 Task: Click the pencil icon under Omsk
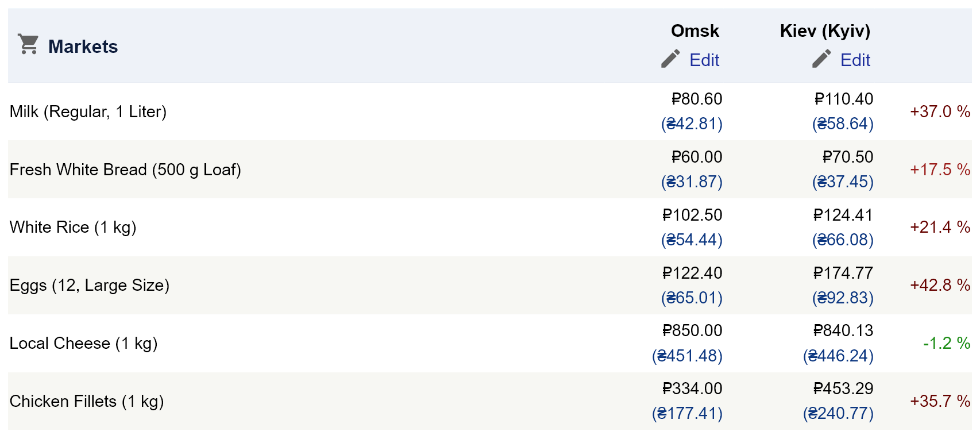pyautogui.click(x=670, y=59)
